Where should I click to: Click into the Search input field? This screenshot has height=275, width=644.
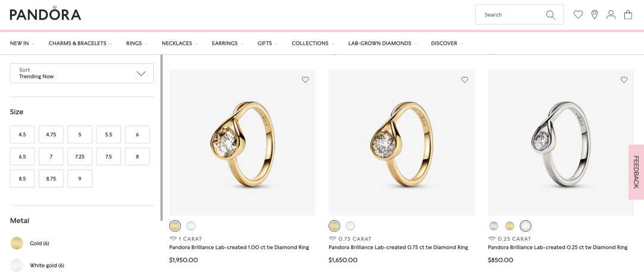click(510, 15)
